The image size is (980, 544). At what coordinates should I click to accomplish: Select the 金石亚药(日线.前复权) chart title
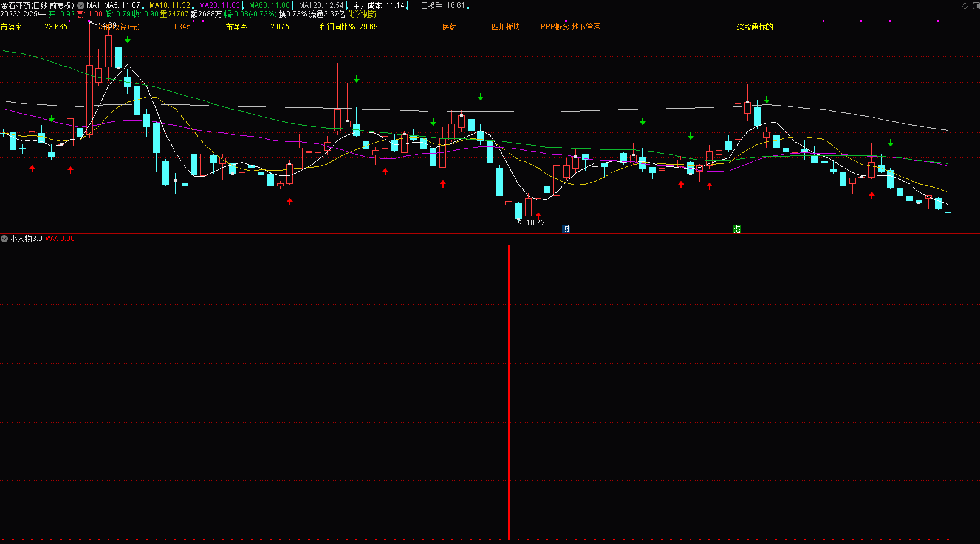(x=38, y=5)
